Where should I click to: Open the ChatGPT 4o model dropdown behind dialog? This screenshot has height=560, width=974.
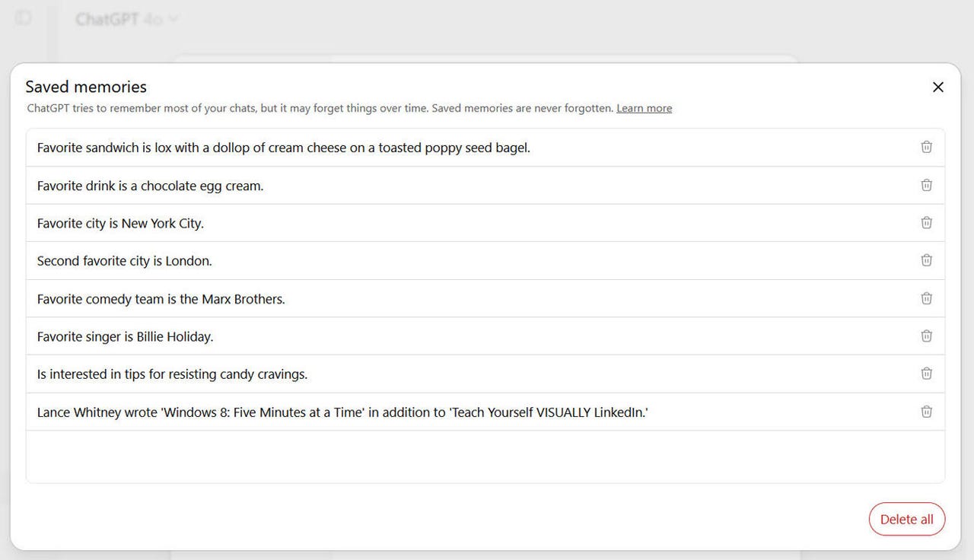click(x=126, y=19)
